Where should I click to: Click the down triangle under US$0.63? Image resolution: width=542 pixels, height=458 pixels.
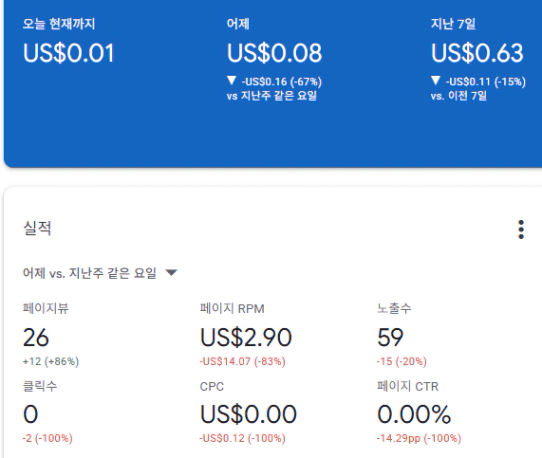436,81
